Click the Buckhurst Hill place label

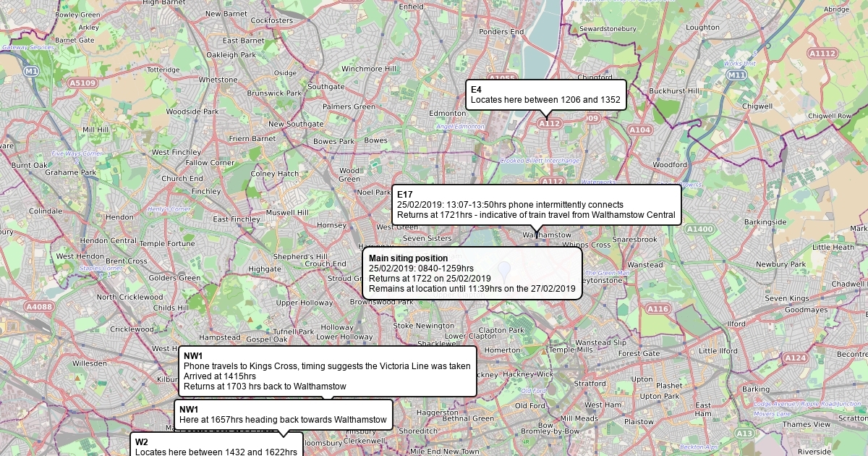click(x=675, y=91)
